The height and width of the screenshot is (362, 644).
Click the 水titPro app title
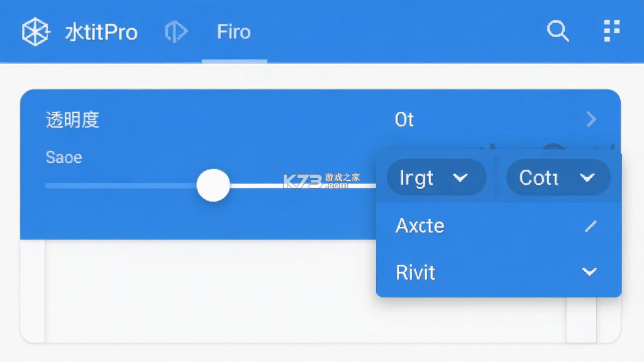click(101, 32)
